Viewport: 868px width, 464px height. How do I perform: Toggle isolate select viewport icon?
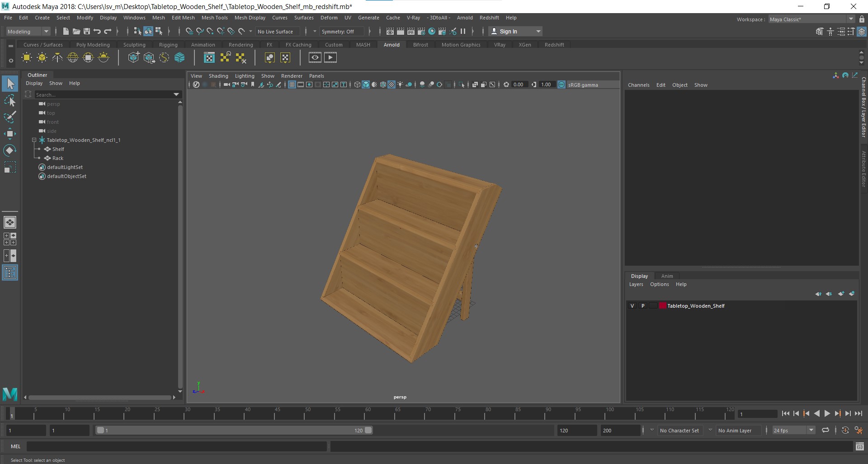click(x=461, y=84)
